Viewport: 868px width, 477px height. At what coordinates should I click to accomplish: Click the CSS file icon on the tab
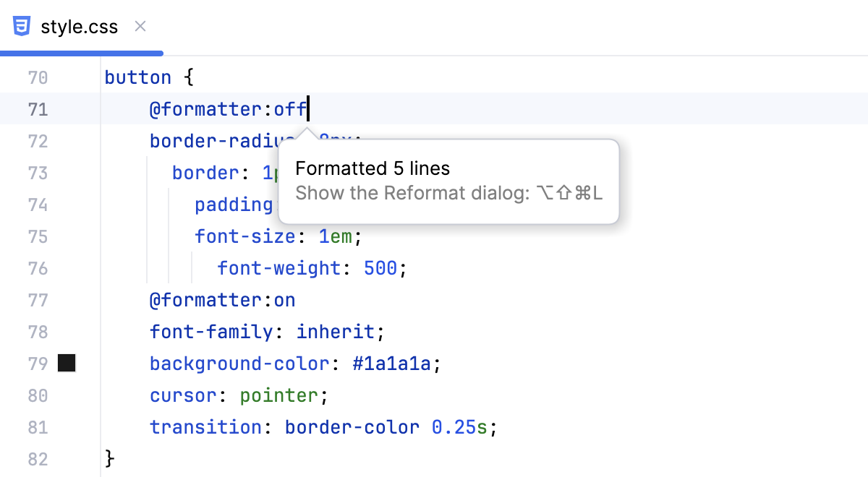point(22,25)
